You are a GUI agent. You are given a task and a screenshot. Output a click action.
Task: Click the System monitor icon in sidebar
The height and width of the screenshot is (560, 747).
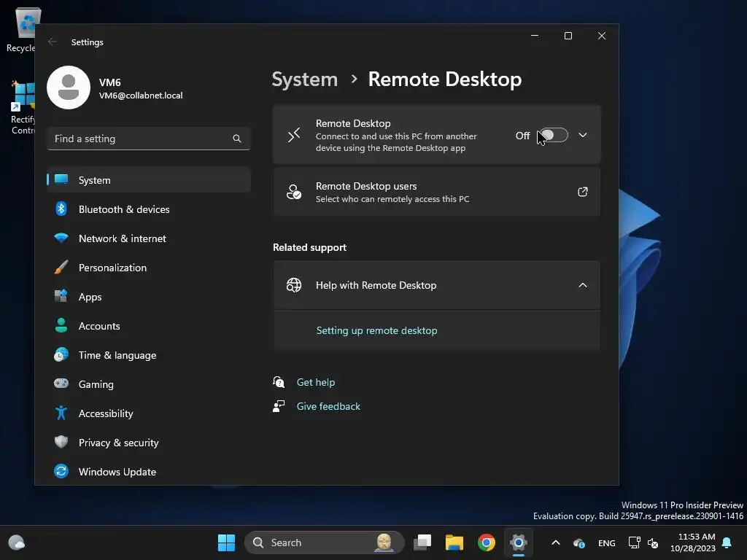click(x=61, y=179)
